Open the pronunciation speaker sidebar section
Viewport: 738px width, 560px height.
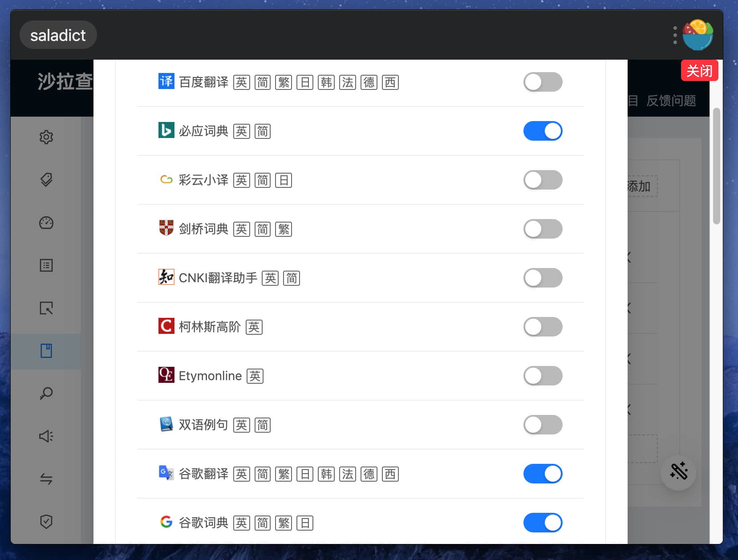pyautogui.click(x=46, y=436)
